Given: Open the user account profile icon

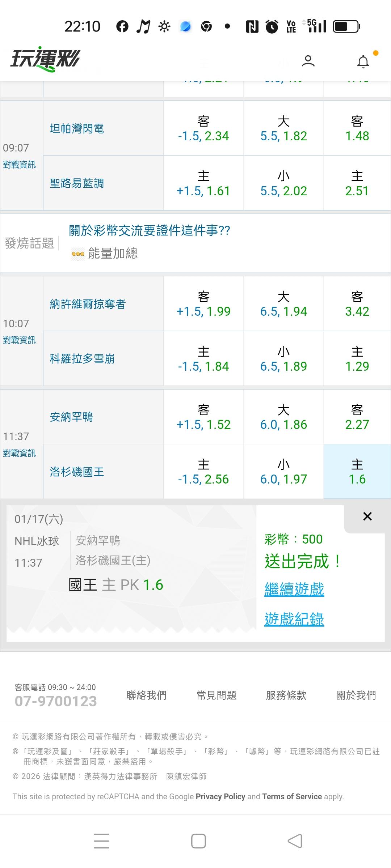Looking at the screenshot, I should (308, 61).
